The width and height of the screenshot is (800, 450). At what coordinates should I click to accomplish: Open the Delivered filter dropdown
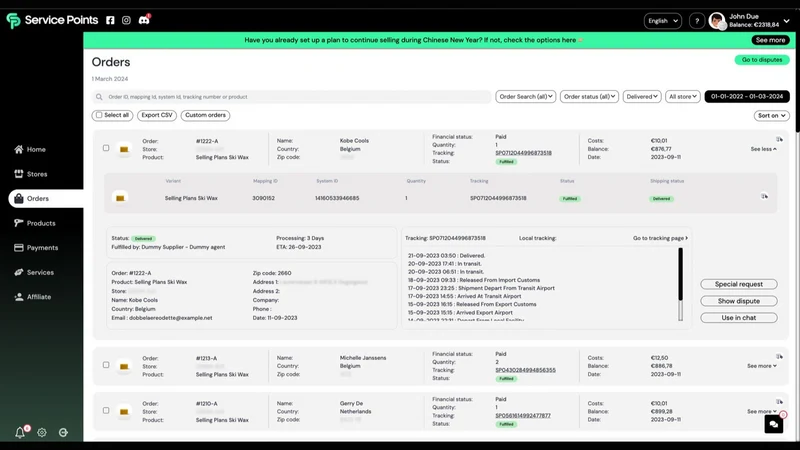[x=642, y=96]
